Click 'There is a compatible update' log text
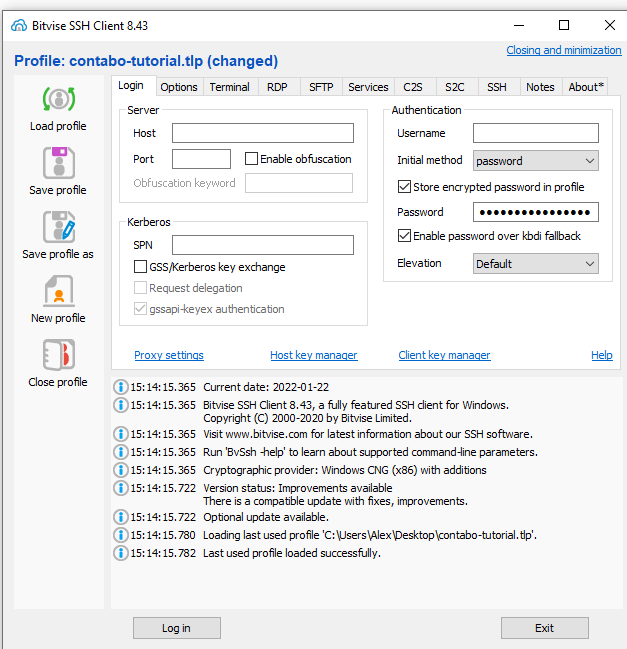 pos(335,501)
